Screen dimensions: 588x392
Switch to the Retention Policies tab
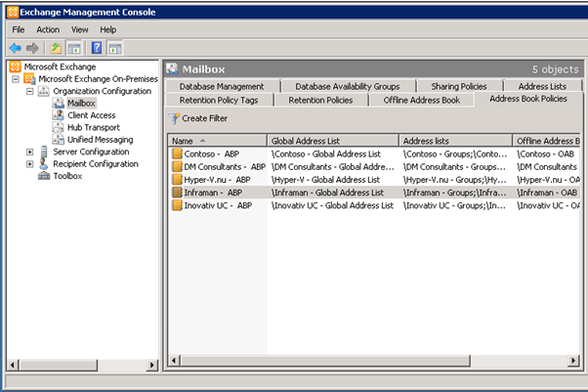pyautogui.click(x=320, y=100)
